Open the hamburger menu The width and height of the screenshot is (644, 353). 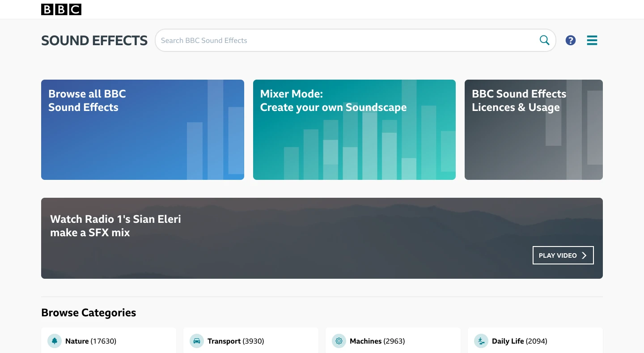click(592, 40)
